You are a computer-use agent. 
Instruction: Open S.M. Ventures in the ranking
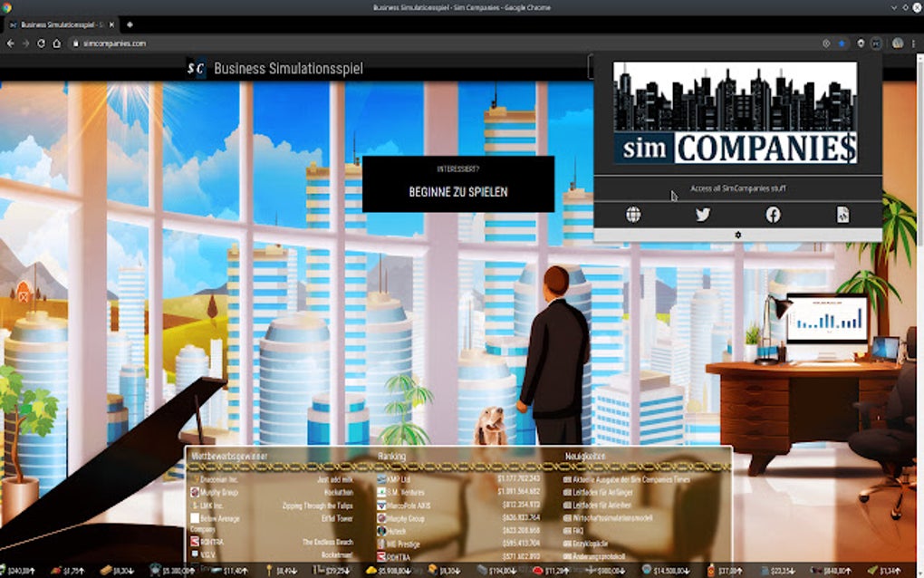400,493
